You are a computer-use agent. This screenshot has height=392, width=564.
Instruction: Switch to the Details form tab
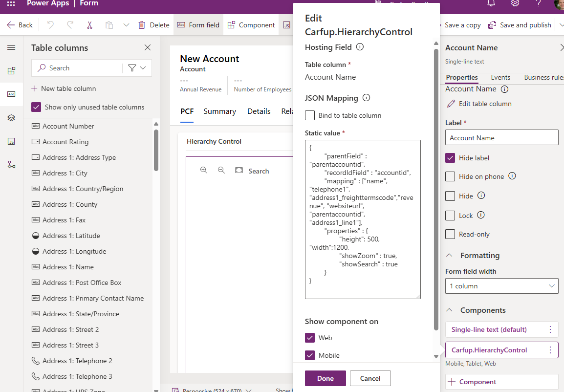pos(259,111)
